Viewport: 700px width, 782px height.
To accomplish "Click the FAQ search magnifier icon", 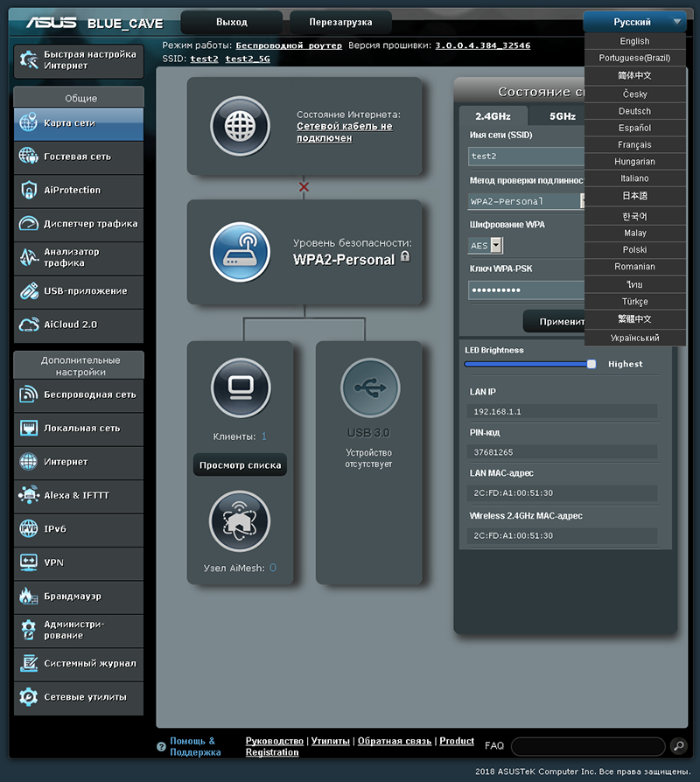I will (678, 746).
